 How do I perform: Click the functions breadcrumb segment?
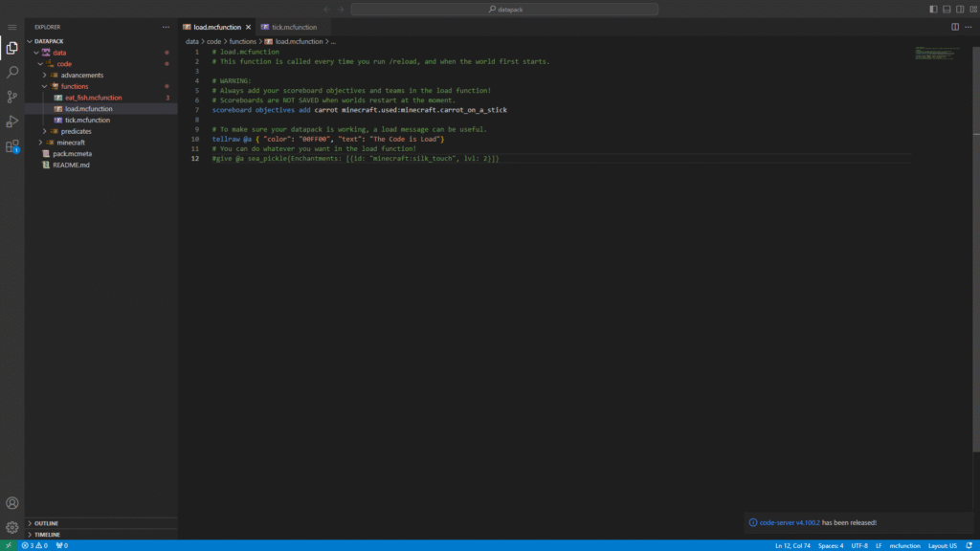tap(242, 41)
